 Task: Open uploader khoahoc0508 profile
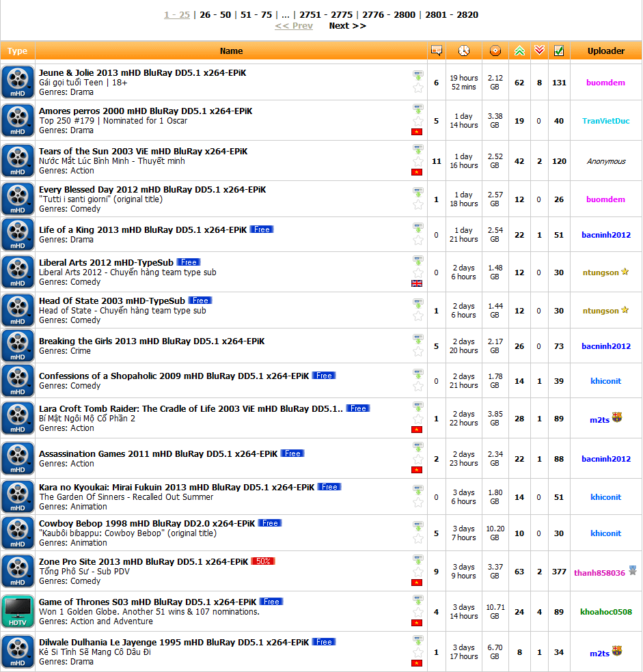[605, 612]
